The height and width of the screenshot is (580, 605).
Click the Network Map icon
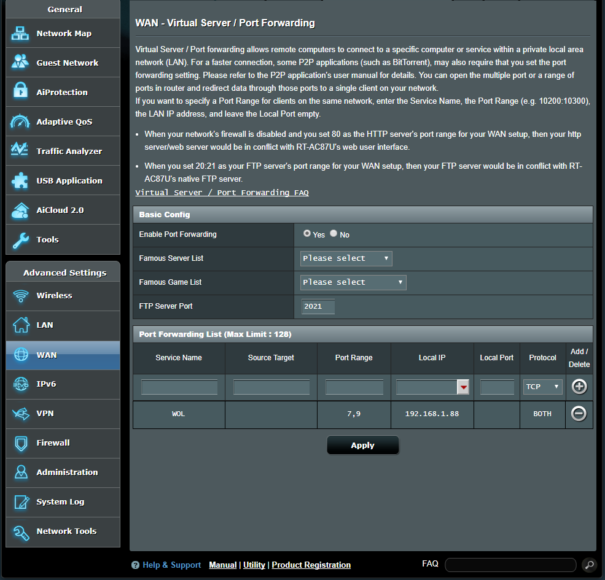coord(20,33)
